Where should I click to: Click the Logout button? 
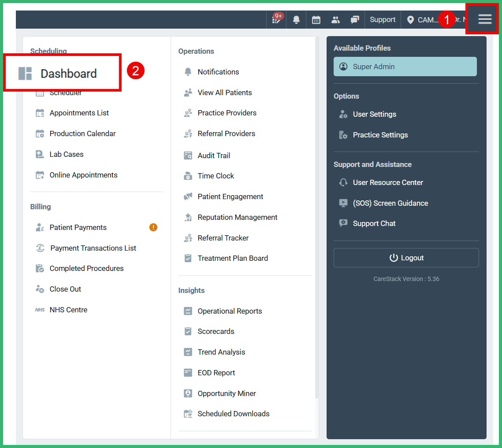tap(406, 258)
